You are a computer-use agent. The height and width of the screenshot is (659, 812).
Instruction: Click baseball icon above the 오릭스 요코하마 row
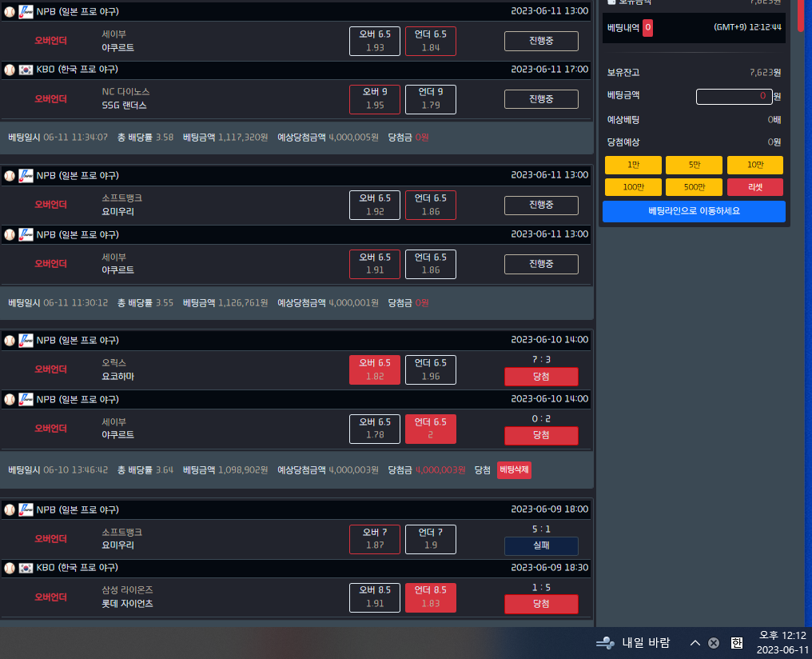click(10, 341)
